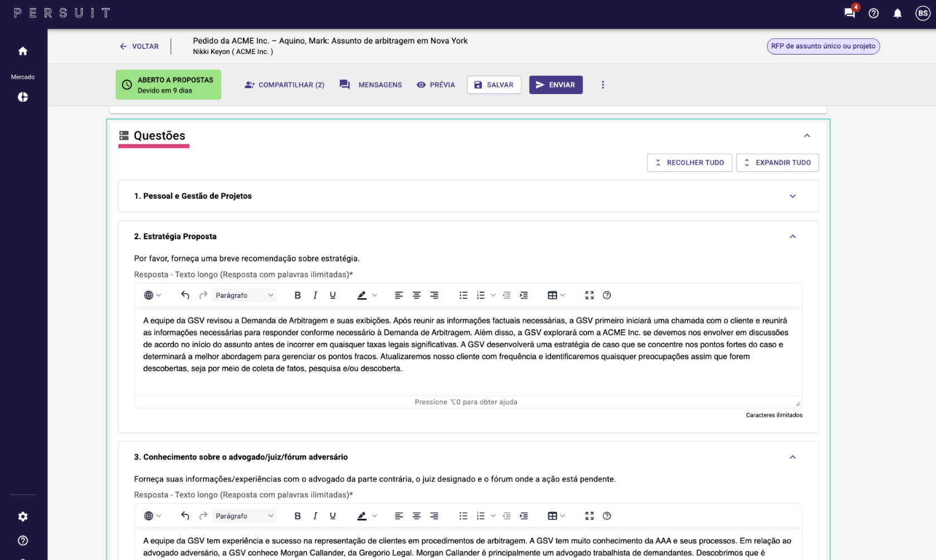Insert bullet list in question 3 editor
The width and height of the screenshot is (936, 560).
click(x=464, y=516)
